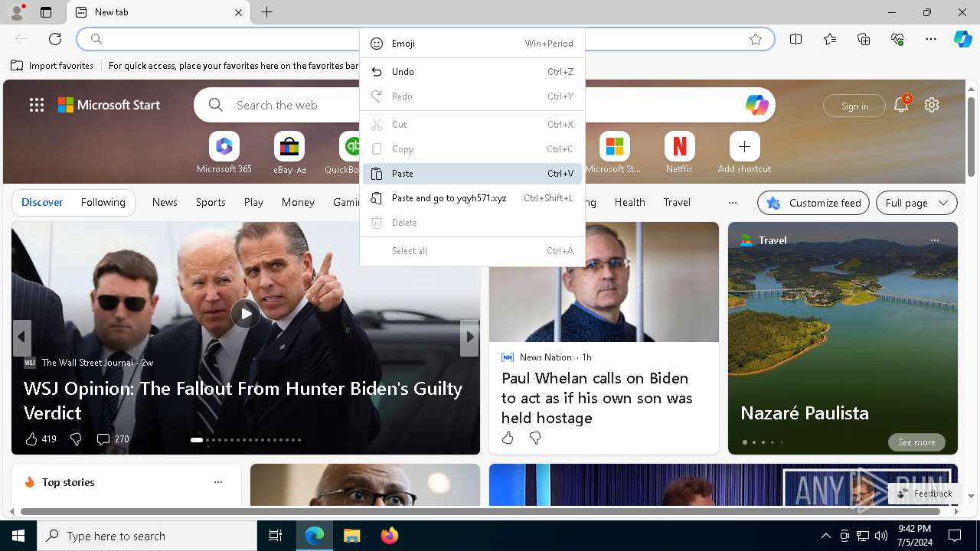Open Settings and more ellipsis menu
980x551 pixels.
point(931,39)
